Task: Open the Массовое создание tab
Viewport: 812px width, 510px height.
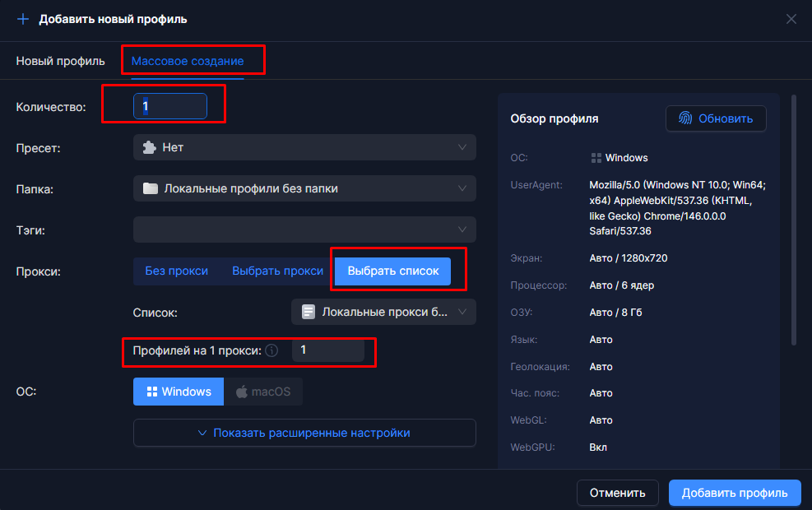Action: [188, 61]
